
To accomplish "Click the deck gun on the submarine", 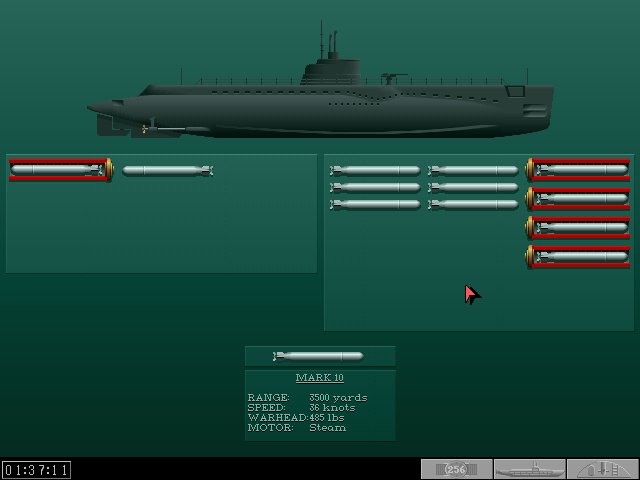I will [x=393, y=78].
